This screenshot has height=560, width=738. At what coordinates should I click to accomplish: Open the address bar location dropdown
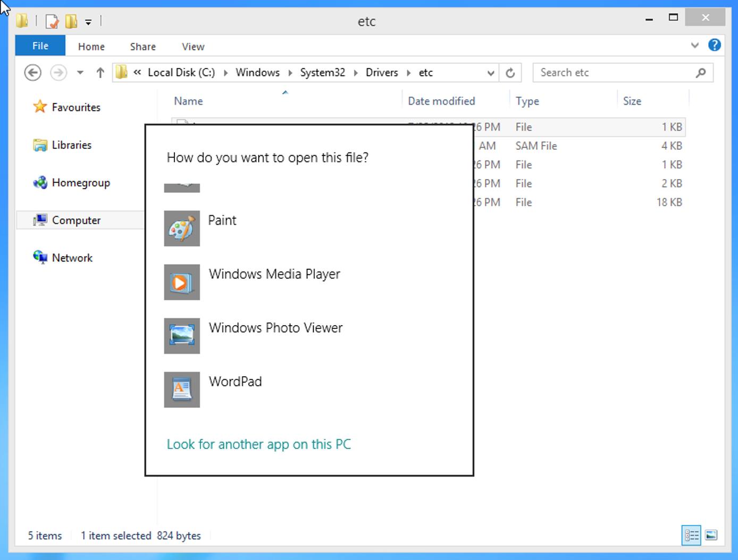click(490, 72)
